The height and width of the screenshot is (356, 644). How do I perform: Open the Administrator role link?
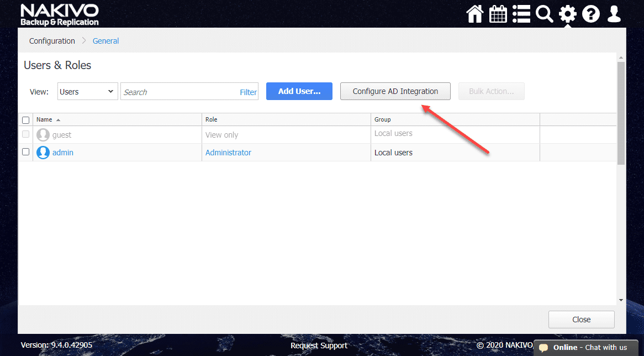coord(228,152)
